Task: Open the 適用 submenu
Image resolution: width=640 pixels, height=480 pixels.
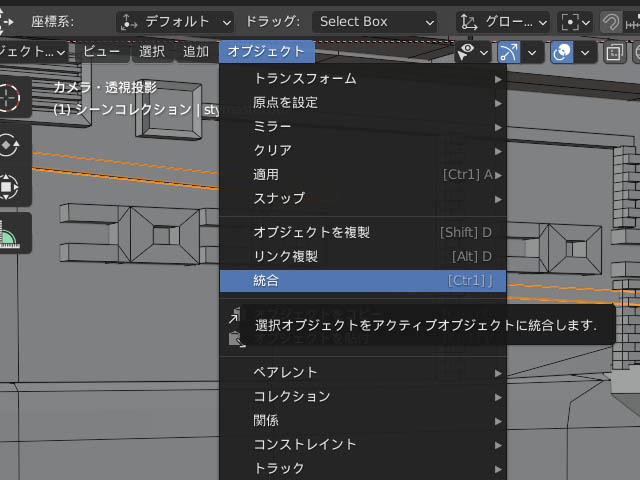Action: pyautogui.click(x=363, y=175)
